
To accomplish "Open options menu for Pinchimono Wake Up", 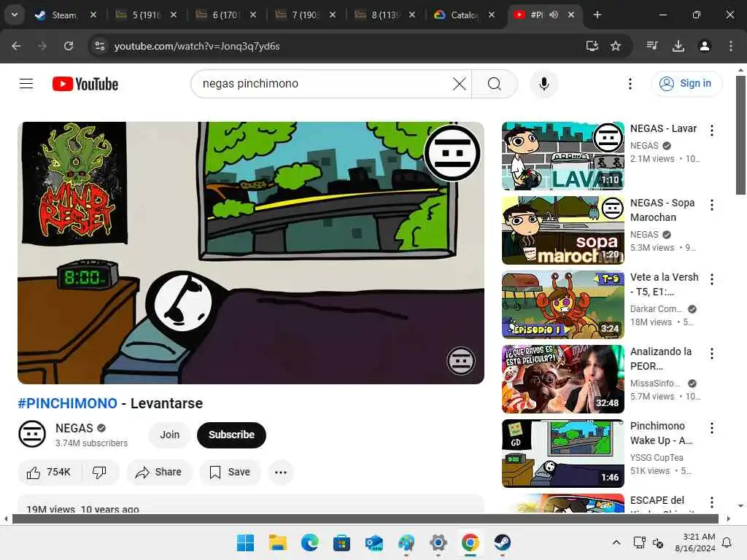I will (712, 427).
